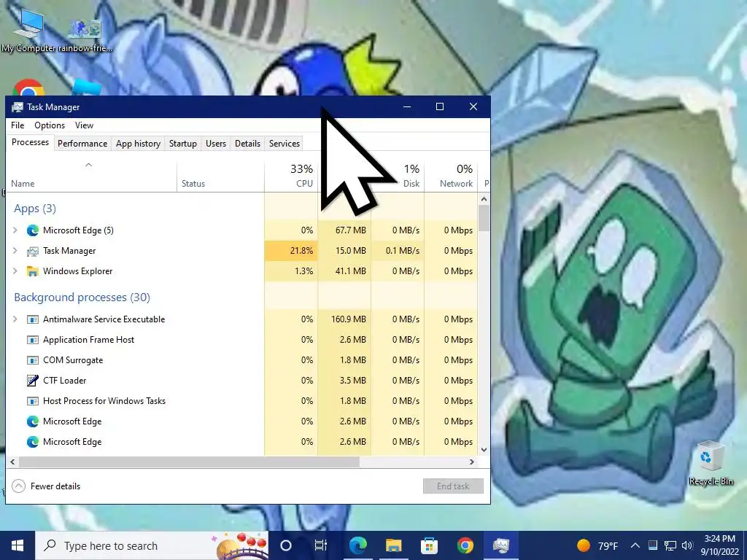Screen dimensions: 747x560
Task: Switch to the Details tab
Action: coord(248,144)
